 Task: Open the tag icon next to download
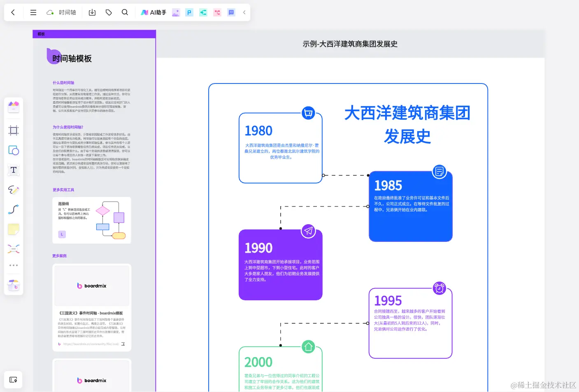[x=109, y=12]
